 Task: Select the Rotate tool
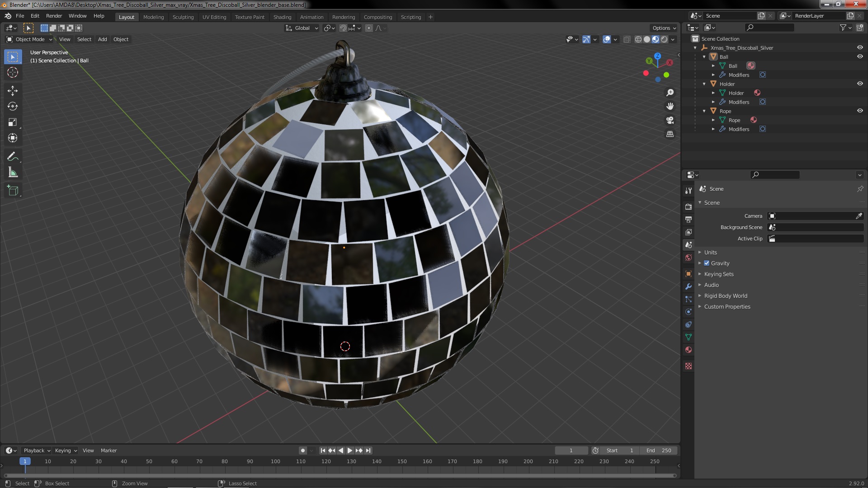point(13,107)
